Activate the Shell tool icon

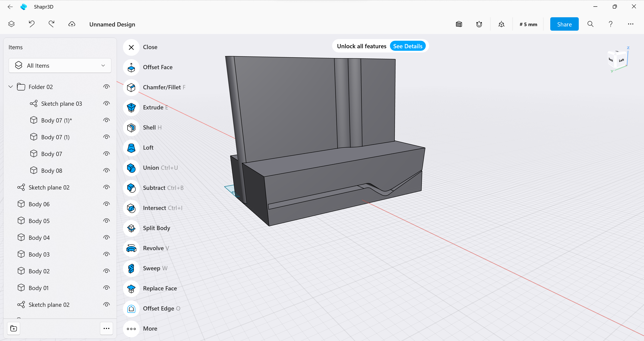[x=131, y=128]
